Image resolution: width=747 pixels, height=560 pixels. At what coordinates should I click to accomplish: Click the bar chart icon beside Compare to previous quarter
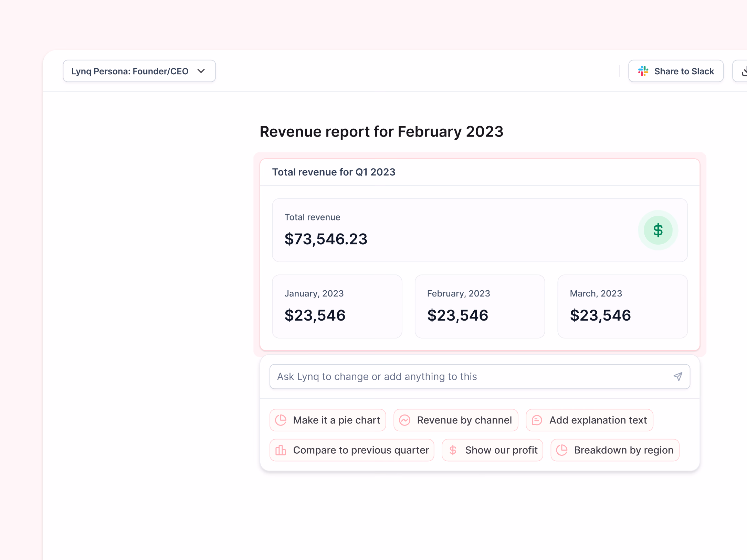[x=281, y=450]
